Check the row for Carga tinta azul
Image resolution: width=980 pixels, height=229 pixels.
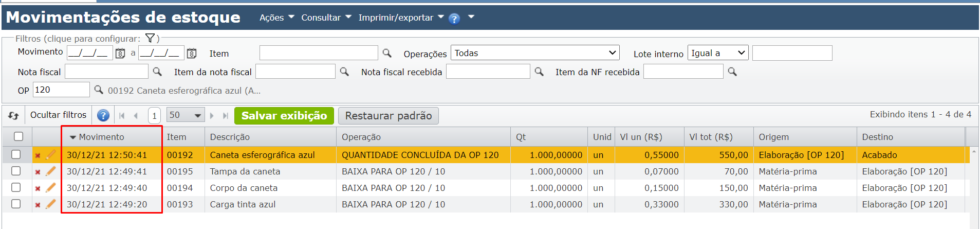16,204
